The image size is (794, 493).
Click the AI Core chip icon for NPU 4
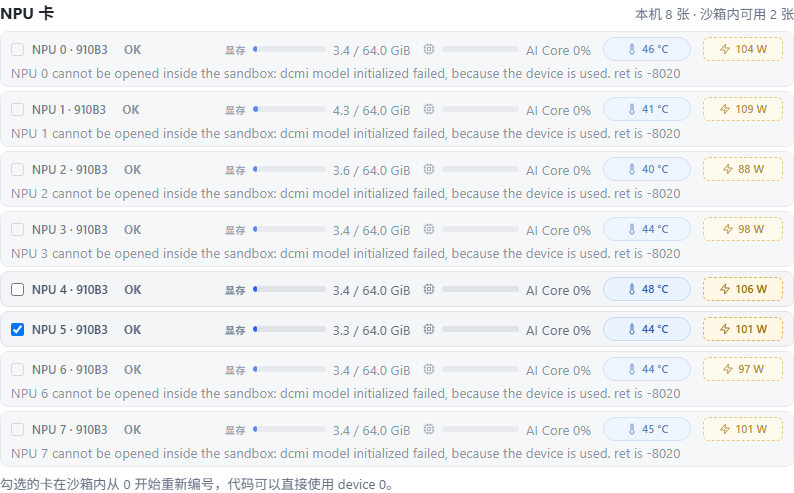(x=429, y=289)
